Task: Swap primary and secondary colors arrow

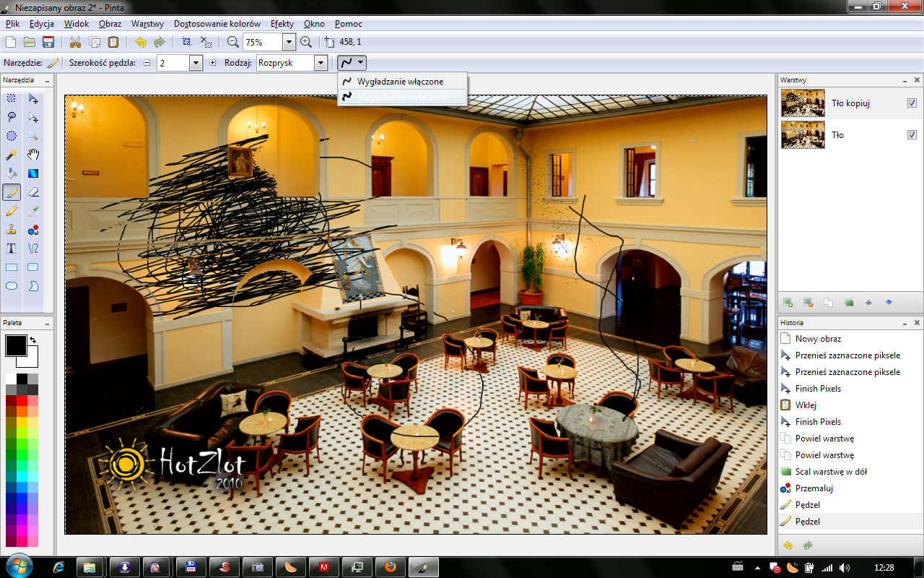Action: tap(32, 340)
